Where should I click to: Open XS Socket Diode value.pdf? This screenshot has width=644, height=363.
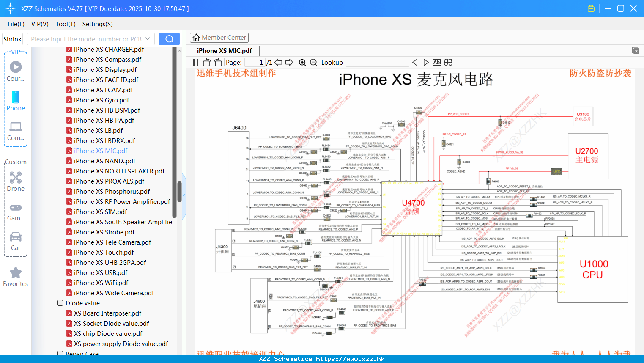(x=111, y=324)
